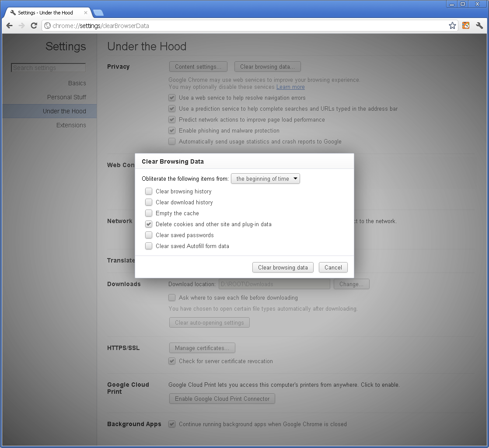489x448 pixels.
Task: Enable sending usage statistics to Google
Action: [172, 141]
